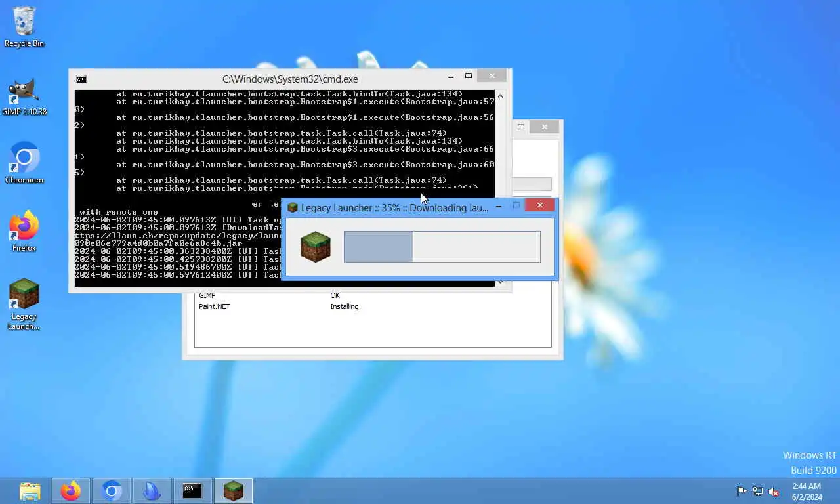Switch to the blue flame taskbar app
The width and height of the screenshot is (840, 504).
(152, 491)
